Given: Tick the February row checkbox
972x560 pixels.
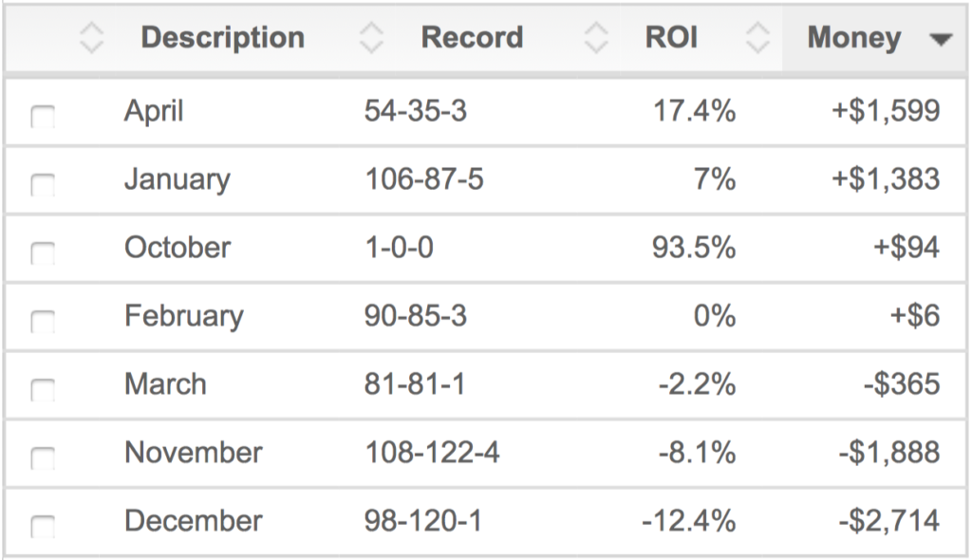Looking at the screenshot, I should pyautogui.click(x=43, y=321).
